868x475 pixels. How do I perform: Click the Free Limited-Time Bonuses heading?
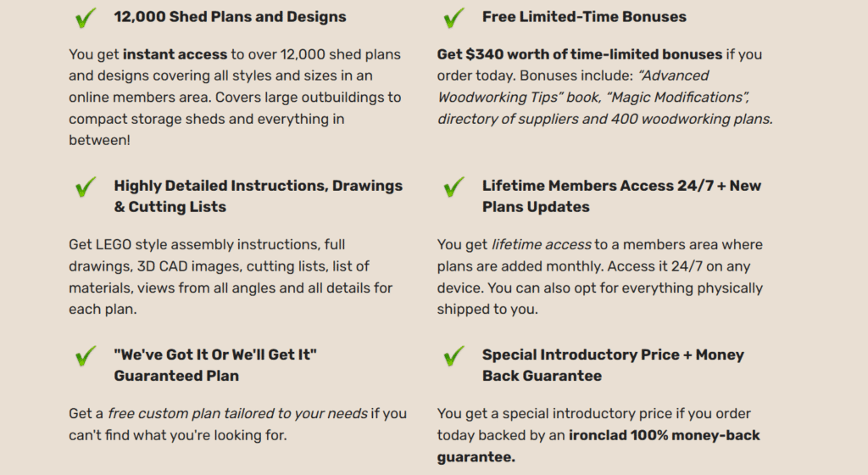(x=584, y=17)
